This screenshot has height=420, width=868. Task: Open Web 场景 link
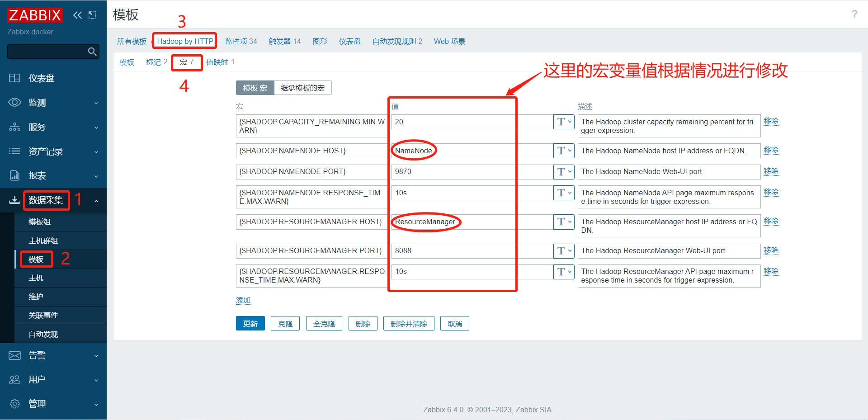tap(450, 42)
